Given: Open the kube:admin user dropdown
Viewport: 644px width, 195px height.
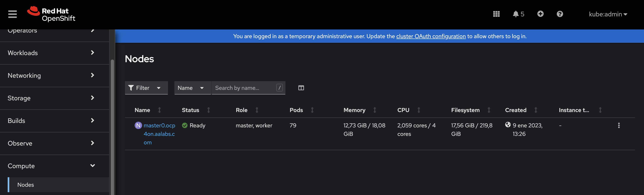Looking at the screenshot, I should (x=608, y=14).
